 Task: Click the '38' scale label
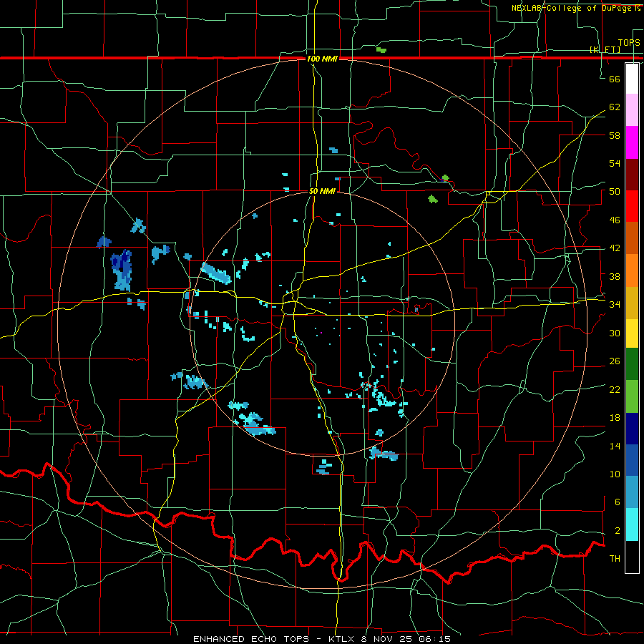tap(615, 276)
